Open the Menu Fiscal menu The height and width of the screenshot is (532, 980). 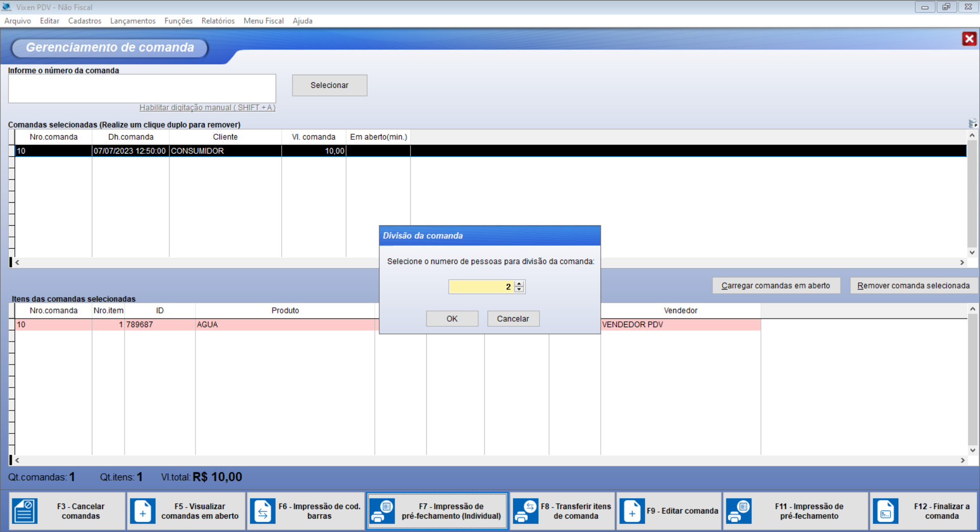coord(263,21)
